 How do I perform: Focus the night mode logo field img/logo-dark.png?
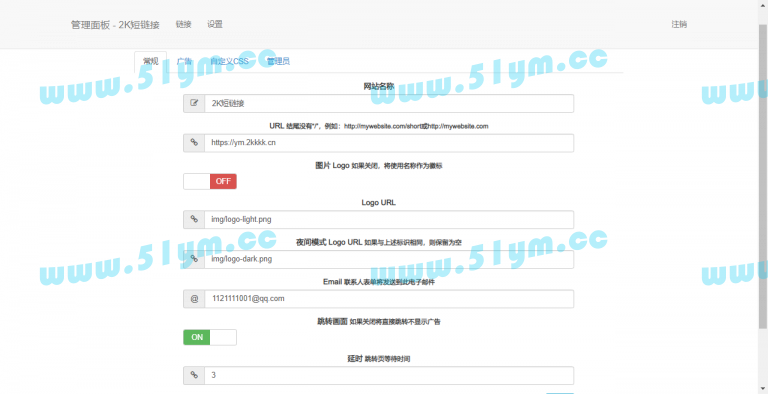pyautogui.click(x=389, y=259)
